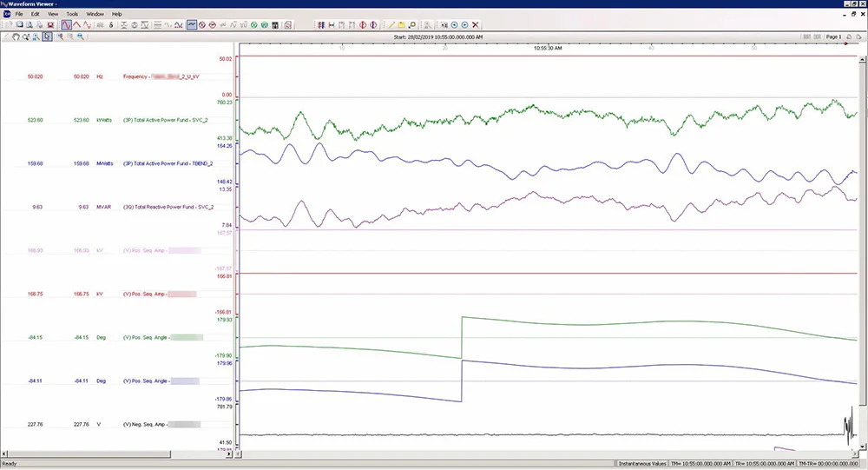Open the Edit menu

35,14
